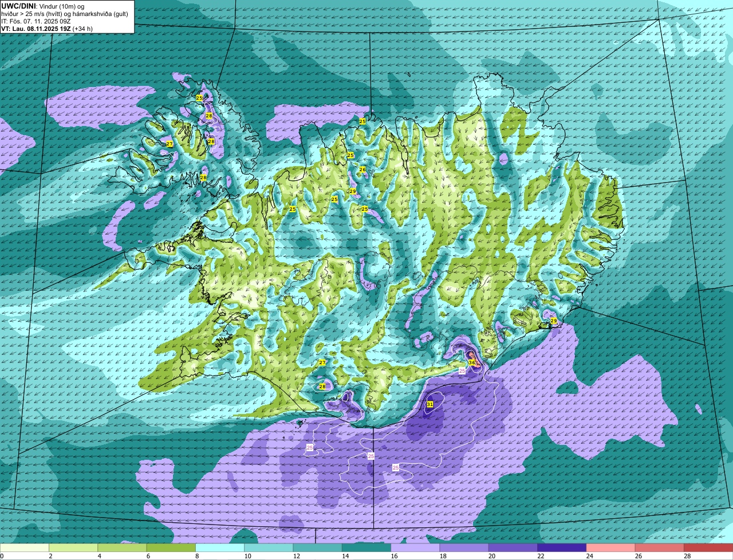Click the 20 tick label on color scale
733x560 pixels.
491,556
